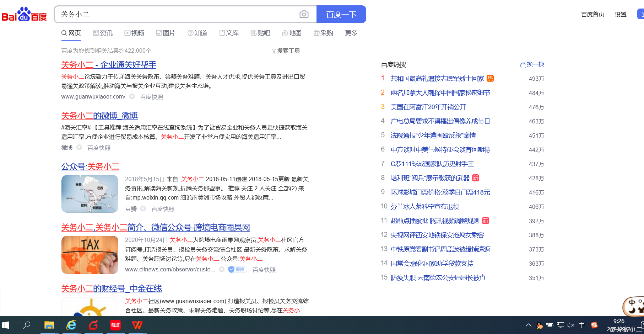Open hot search 广电总局要求不得播出偶像养成节目
The height and width of the screenshot is (334, 644).
pyautogui.click(x=440, y=121)
